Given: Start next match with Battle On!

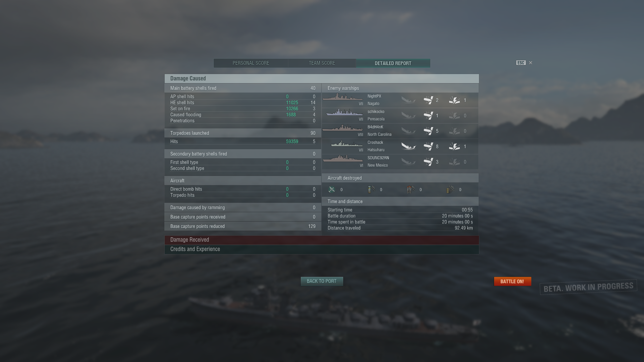Looking at the screenshot, I should (x=512, y=281).
